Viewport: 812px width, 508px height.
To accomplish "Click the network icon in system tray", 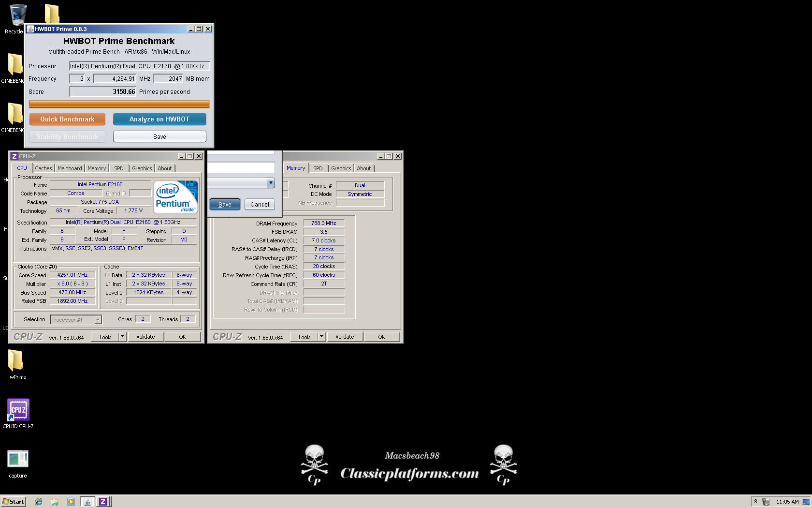I will [766, 502].
